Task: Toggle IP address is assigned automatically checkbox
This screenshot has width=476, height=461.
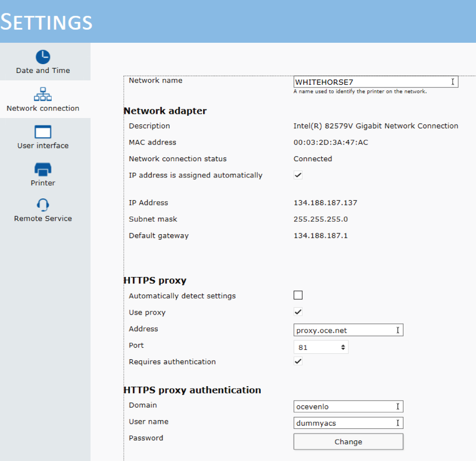Action: [298, 175]
